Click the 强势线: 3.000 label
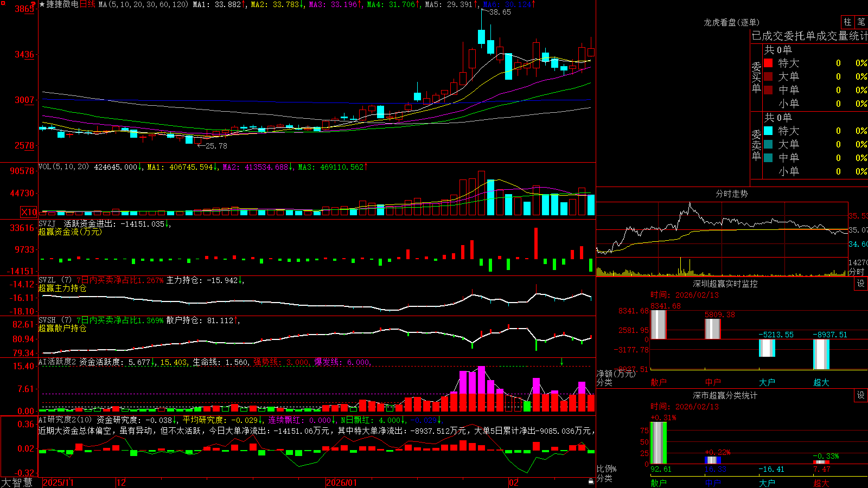This screenshot has width=868, height=488. (282, 362)
